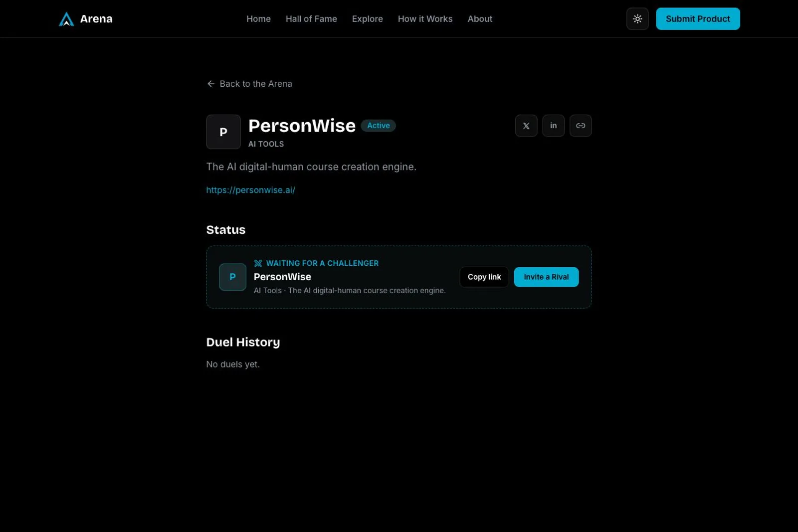
Task: Click the AI TOOLS category label
Action: coord(266,144)
